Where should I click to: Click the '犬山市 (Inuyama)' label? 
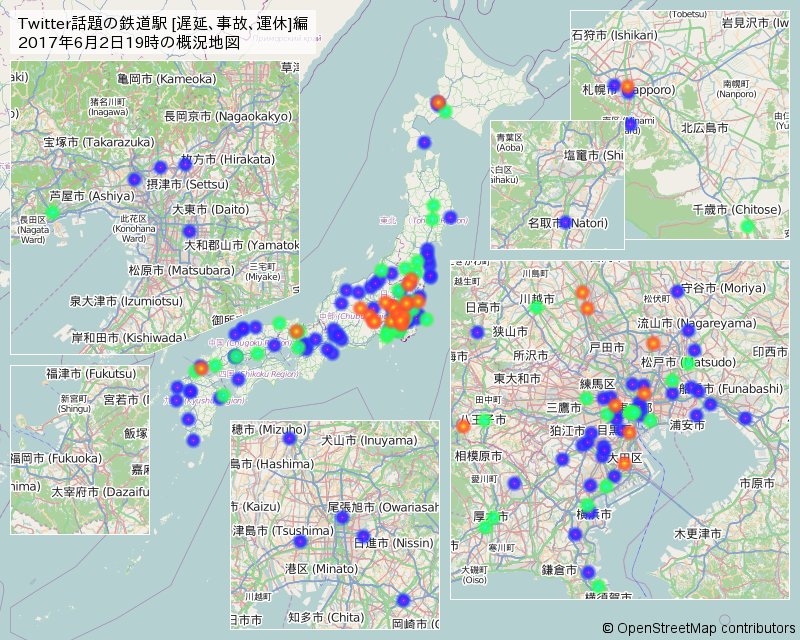tap(369, 440)
